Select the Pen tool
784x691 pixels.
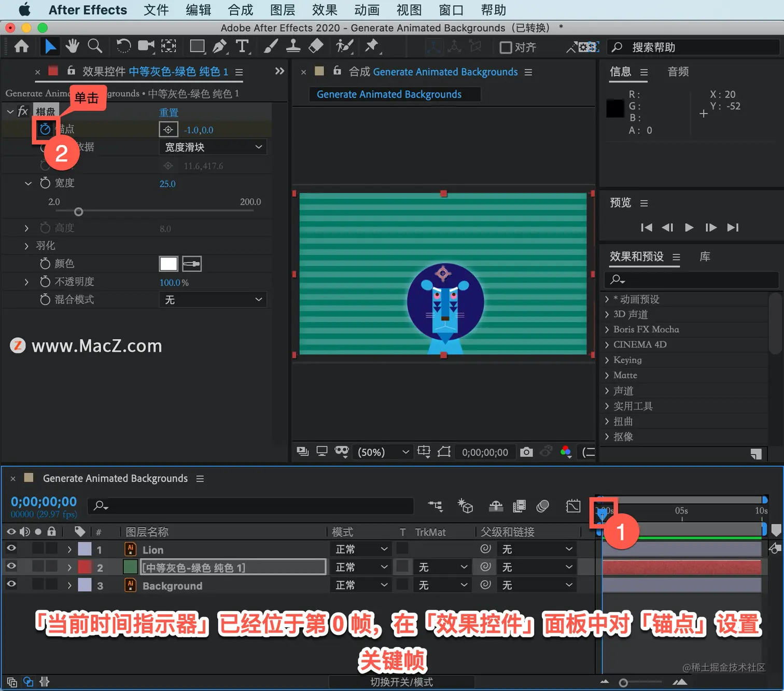[220, 46]
